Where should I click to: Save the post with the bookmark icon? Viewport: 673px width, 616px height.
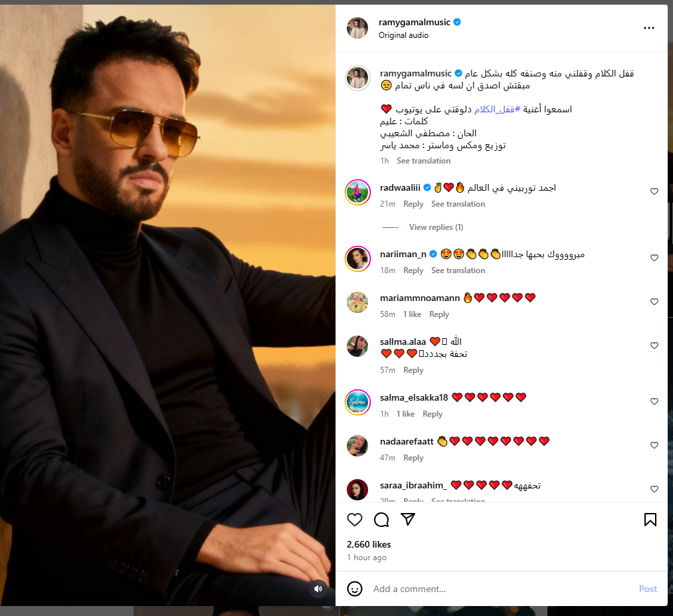(650, 520)
